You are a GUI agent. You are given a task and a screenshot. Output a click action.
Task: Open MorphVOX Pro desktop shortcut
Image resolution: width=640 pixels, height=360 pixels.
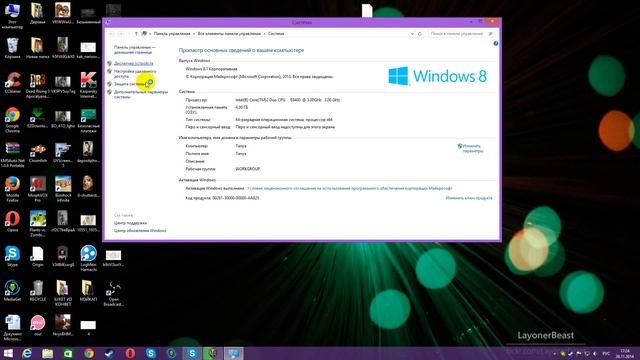pyautogui.click(x=38, y=189)
